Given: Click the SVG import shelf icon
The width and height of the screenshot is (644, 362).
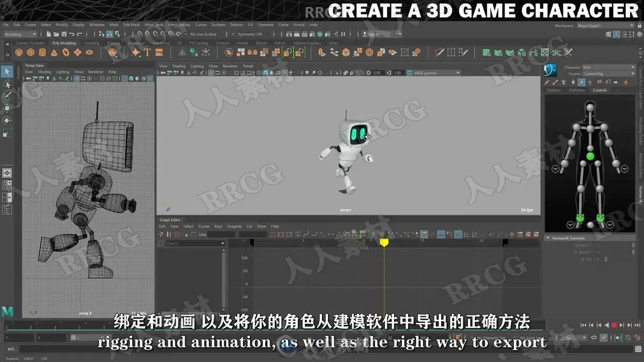Looking at the screenshot, I should (159, 53).
